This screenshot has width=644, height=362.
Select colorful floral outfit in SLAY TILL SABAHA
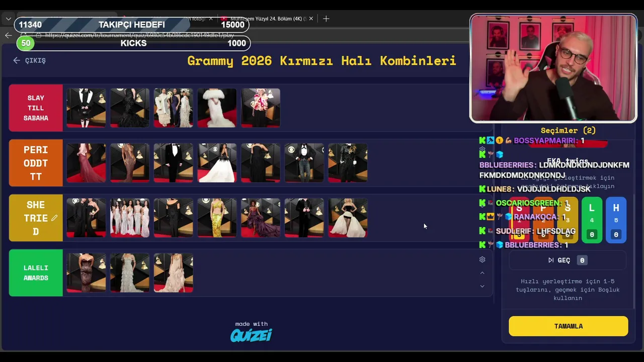point(261,108)
